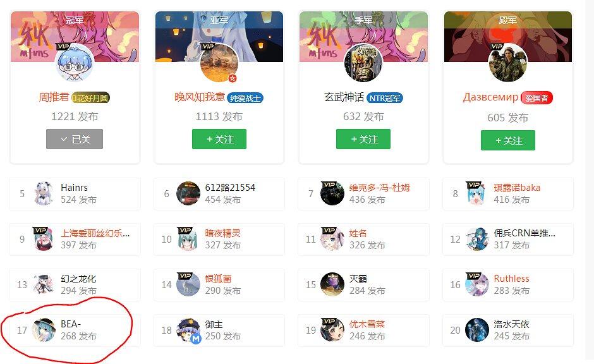Click the 爱国者 red badge
The image size is (594, 364).
tap(536, 98)
